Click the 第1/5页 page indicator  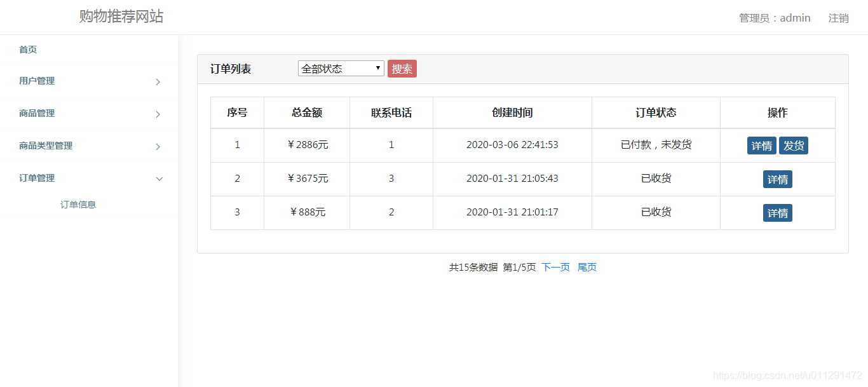[519, 268]
